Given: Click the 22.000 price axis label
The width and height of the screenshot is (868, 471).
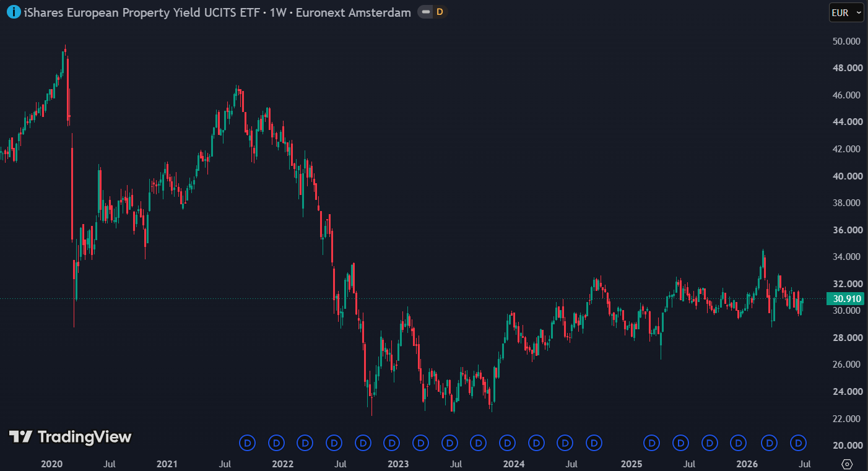Looking at the screenshot, I should click(846, 418).
